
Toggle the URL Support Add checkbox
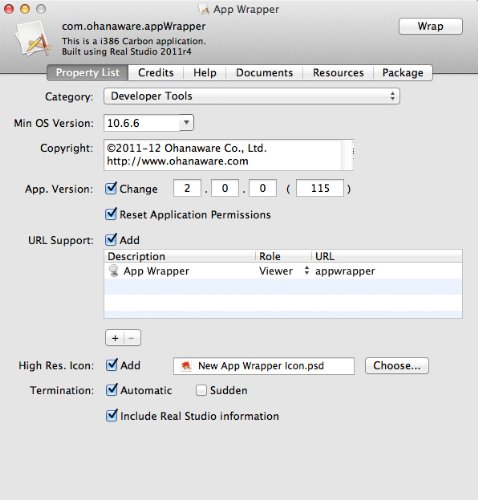111,240
